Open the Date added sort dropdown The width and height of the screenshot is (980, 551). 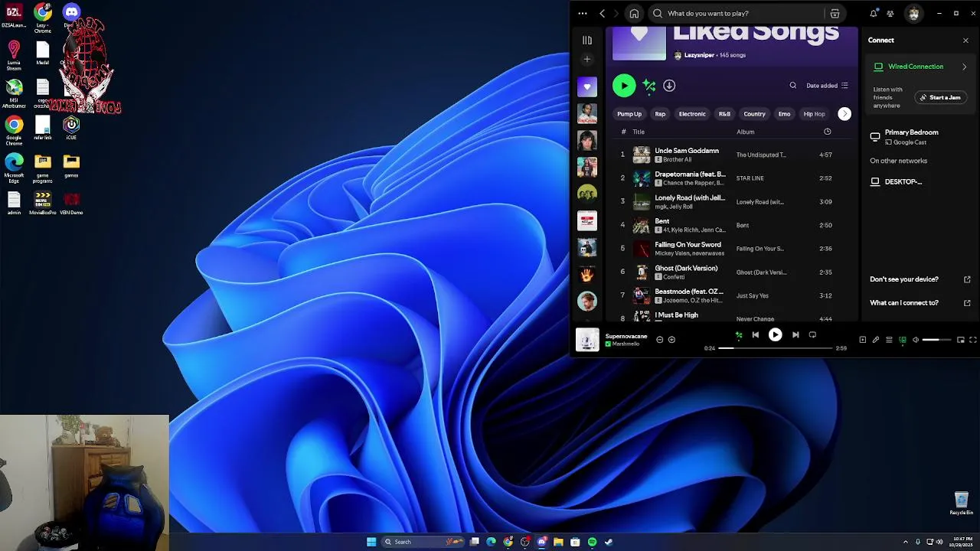pos(827,86)
